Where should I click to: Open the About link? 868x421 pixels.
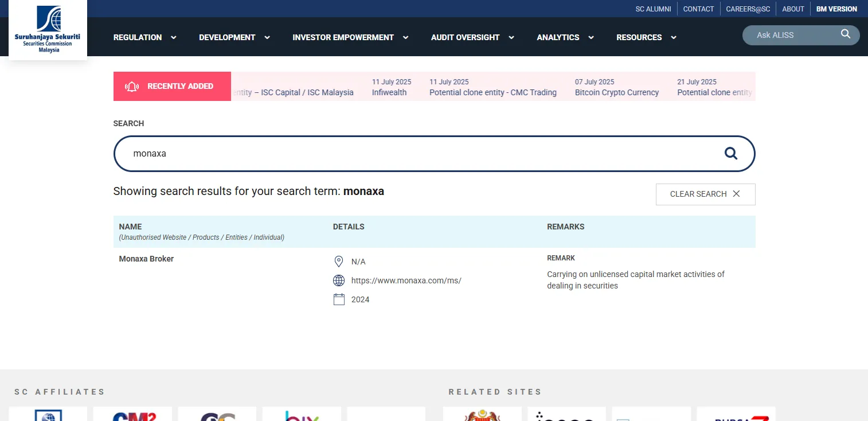click(793, 9)
